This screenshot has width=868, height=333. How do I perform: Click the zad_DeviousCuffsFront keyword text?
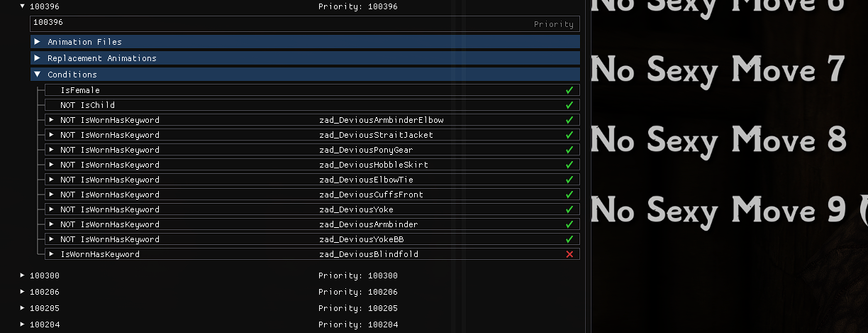click(x=371, y=195)
